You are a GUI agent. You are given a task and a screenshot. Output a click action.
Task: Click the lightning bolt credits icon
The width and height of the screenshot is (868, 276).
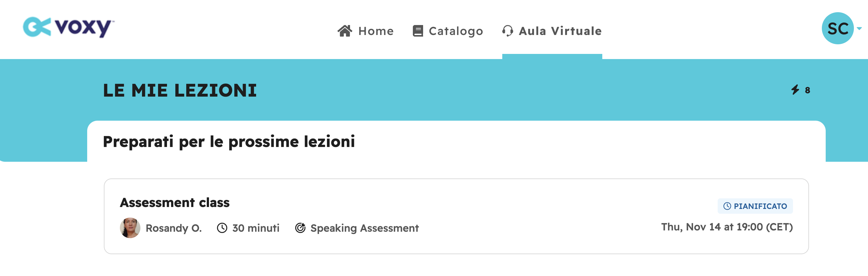(x=795, y=90)
